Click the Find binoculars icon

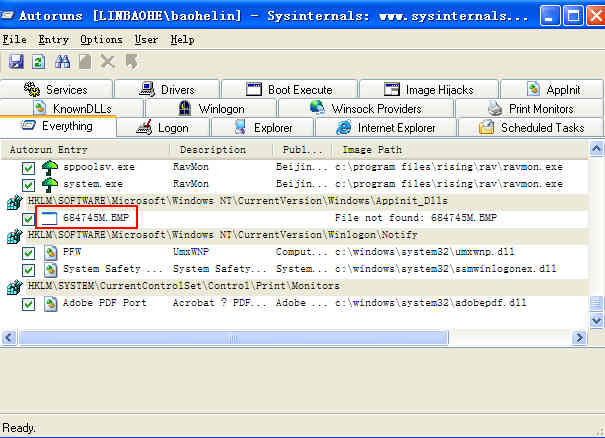[63, 62]
